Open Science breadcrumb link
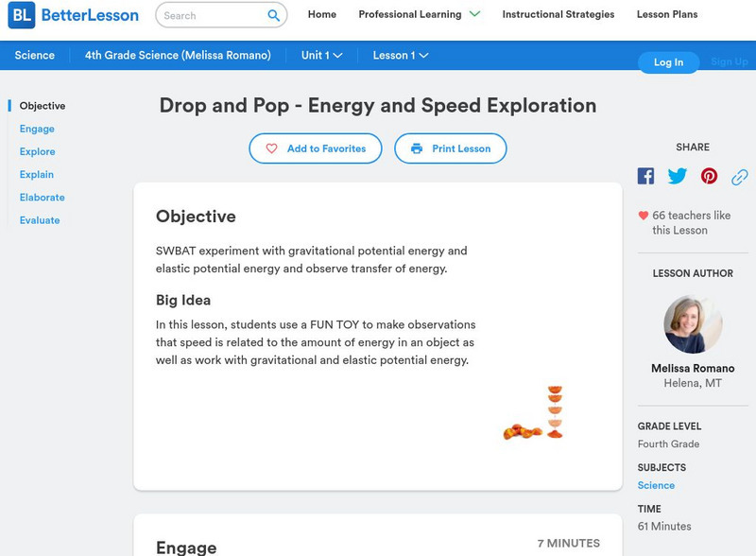Viewport: 756px width, 556px height. [x=35, y=56]
